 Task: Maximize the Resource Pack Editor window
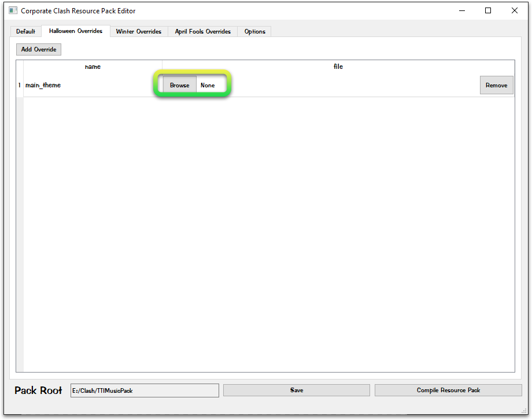coord(488,10)
